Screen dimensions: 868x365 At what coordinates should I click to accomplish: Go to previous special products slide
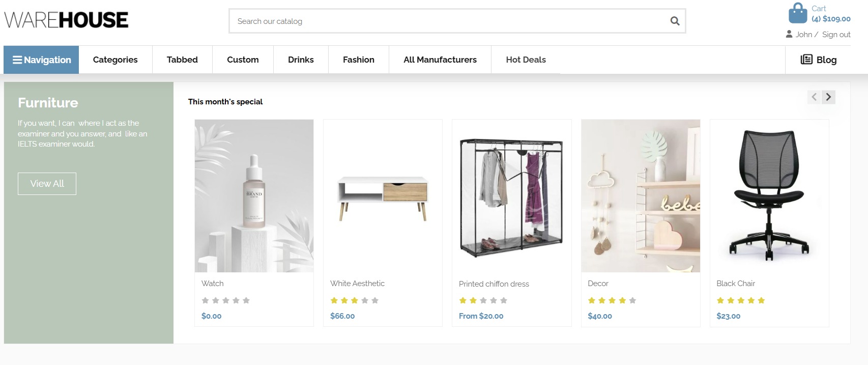point(814,97)
